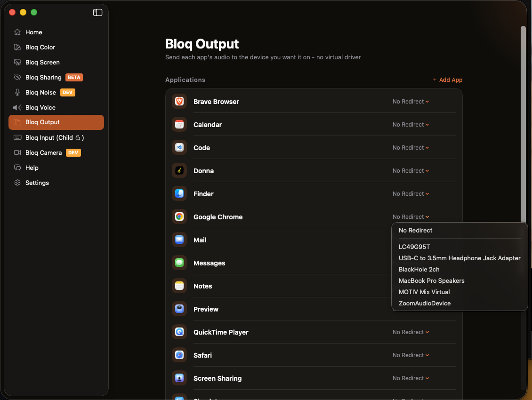
Task: Toggle the sidebar panel icon
Action: point(98,13)
